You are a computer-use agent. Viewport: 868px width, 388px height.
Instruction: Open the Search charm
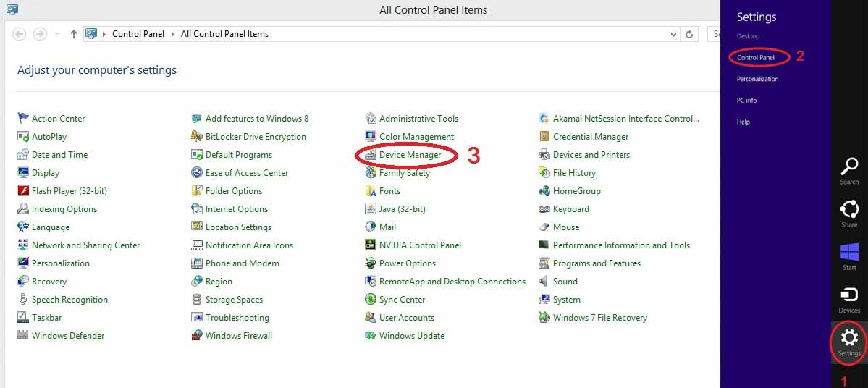(849, 171)
